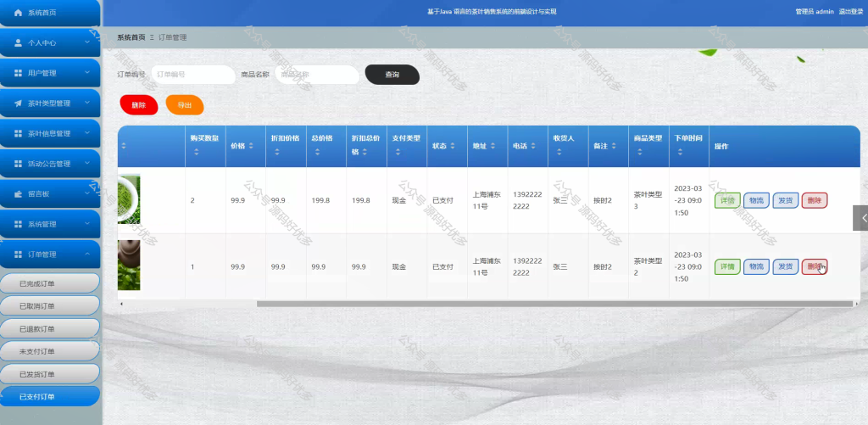Viewport: 868px width, 425px height.
Task: Click the grid icon beside 活动公告管理
Action: (18, 164)
